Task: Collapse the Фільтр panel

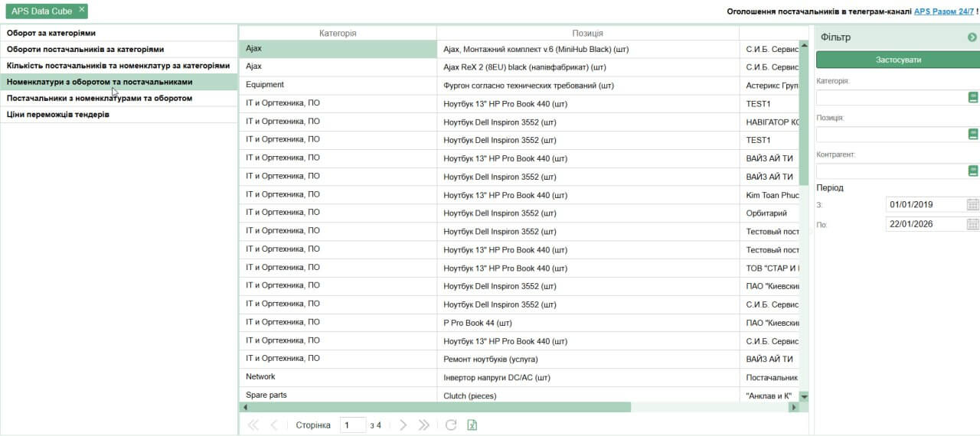Action: (x=972, y=37)
